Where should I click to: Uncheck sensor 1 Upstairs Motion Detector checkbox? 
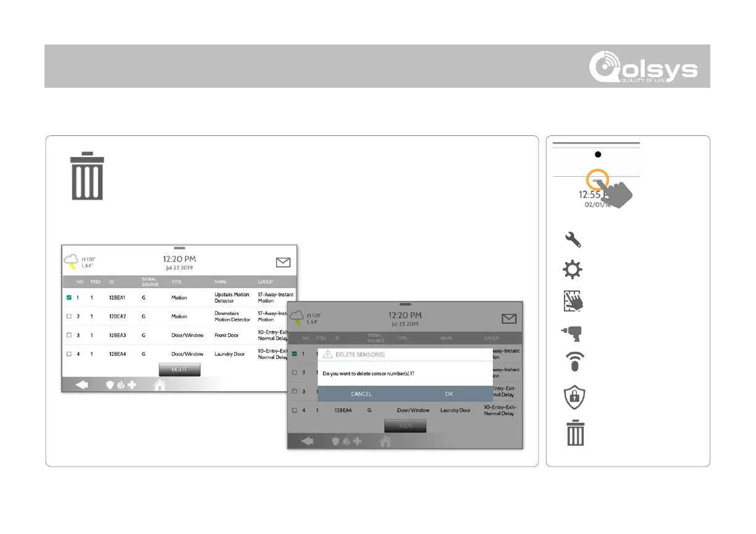coord(69,298)
